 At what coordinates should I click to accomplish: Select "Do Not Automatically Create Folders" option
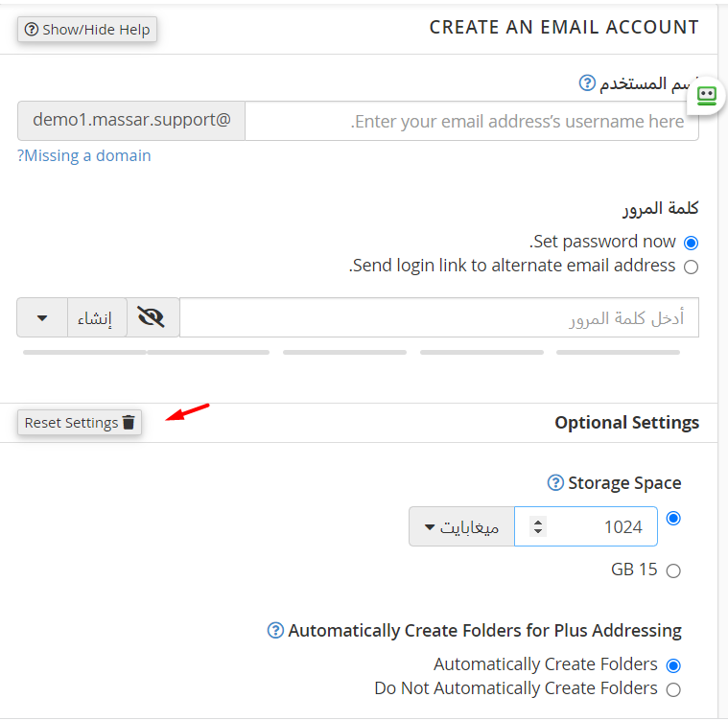click(x=673, y=689)
